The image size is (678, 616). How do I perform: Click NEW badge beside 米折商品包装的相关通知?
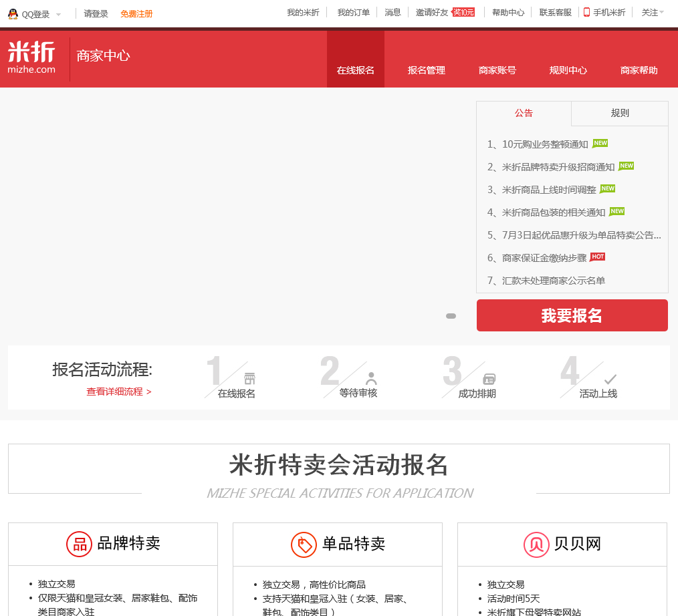point(617,211)
